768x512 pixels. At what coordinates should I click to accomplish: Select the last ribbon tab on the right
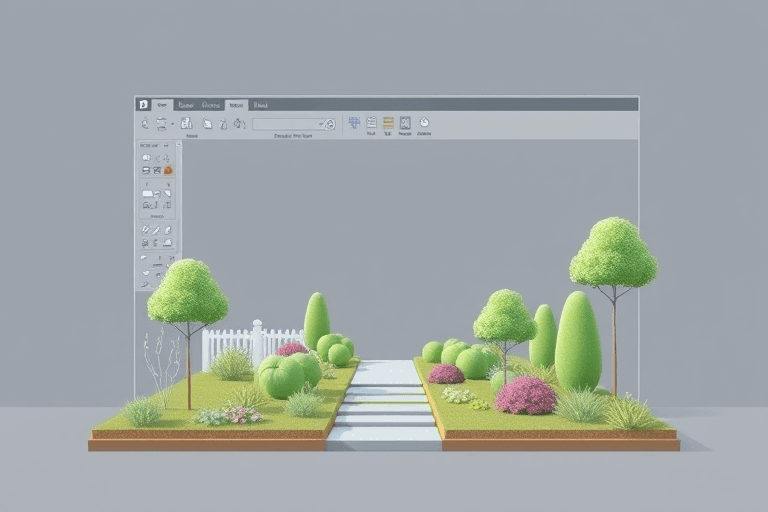click(x=260, y=104)
